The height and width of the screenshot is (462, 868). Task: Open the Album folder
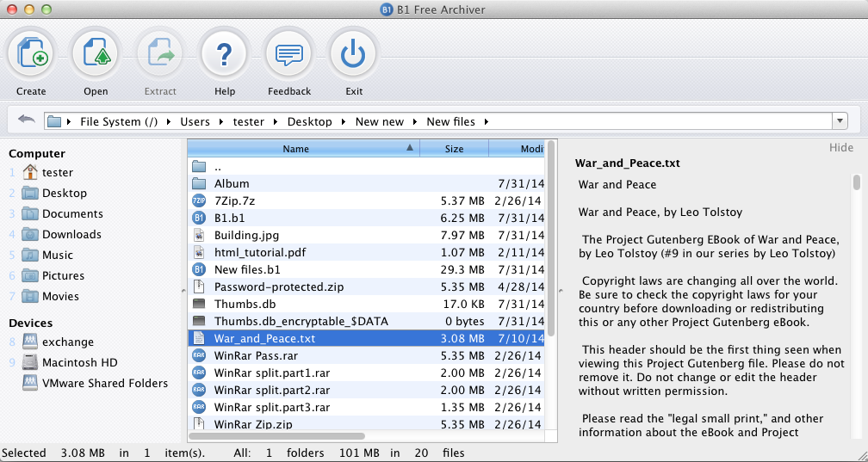click(x=232, y=183)
